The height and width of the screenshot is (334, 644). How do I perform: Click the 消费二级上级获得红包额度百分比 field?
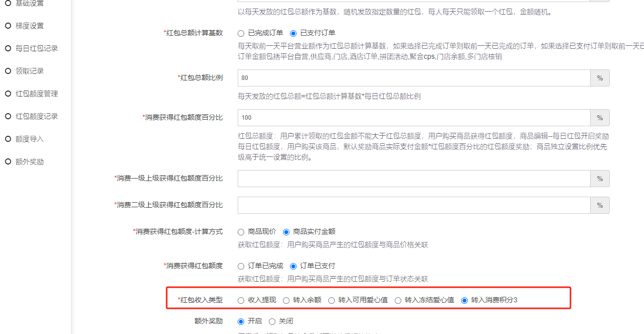[413, 205]
